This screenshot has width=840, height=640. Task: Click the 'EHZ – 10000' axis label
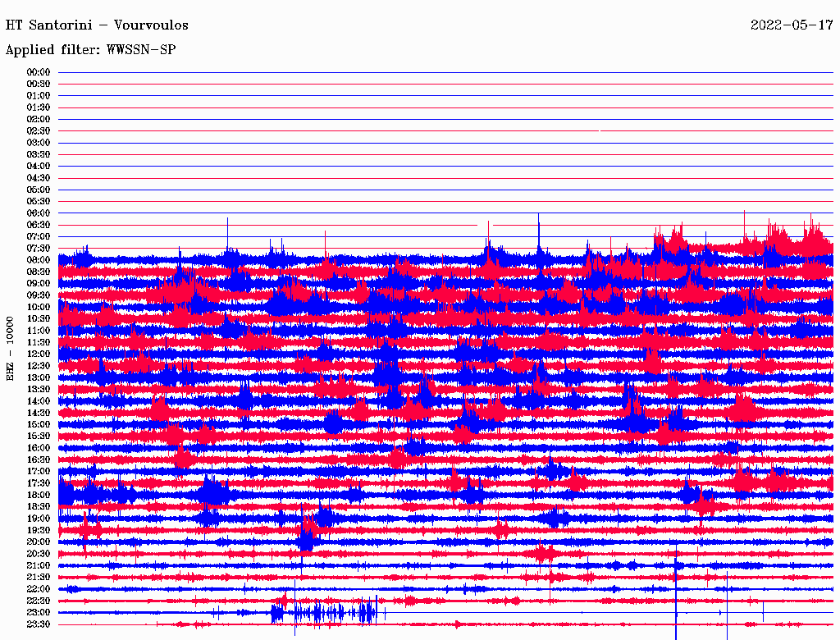[10, 349]
